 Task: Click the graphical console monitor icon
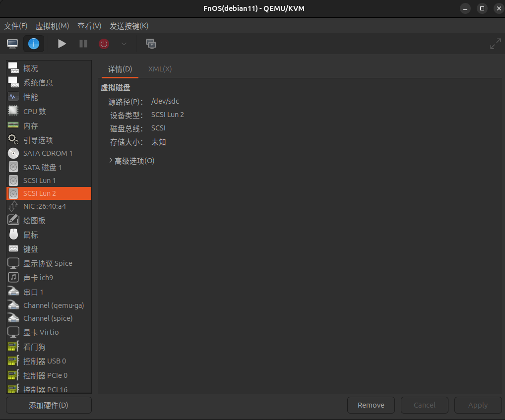[x=12, y=44]
